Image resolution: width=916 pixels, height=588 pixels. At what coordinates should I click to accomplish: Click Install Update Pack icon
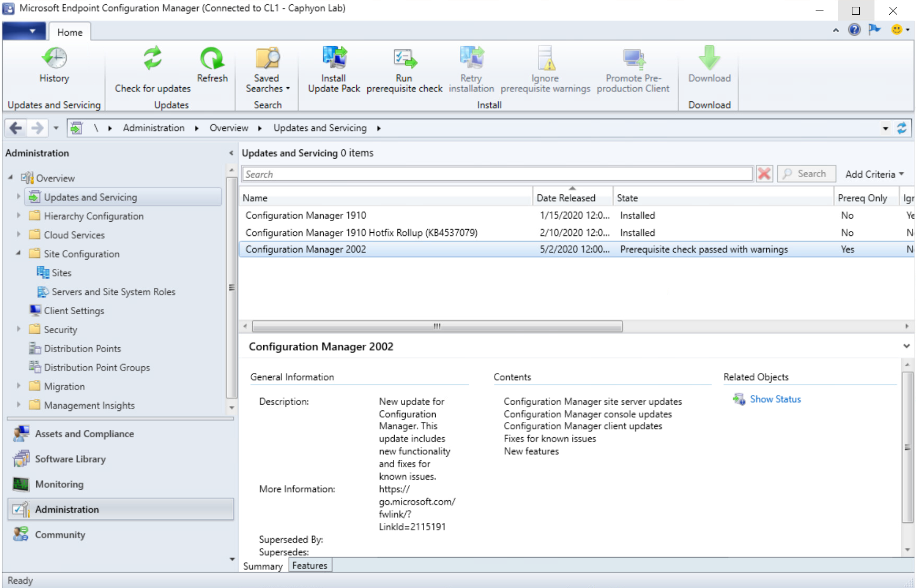pyautogui.click(x=334, y=58)
